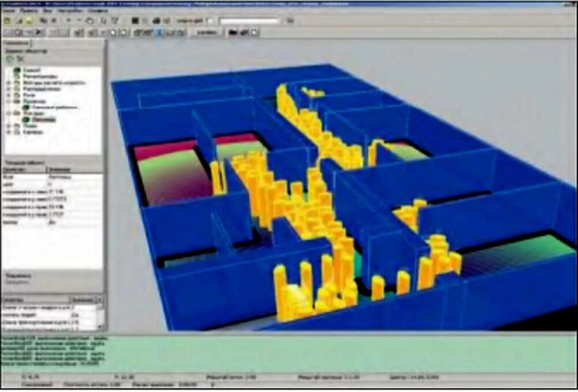Select the tab heading the left side panel
This screenshot has width=578, height=392.
pyautogui.click(x=17, y=43)
